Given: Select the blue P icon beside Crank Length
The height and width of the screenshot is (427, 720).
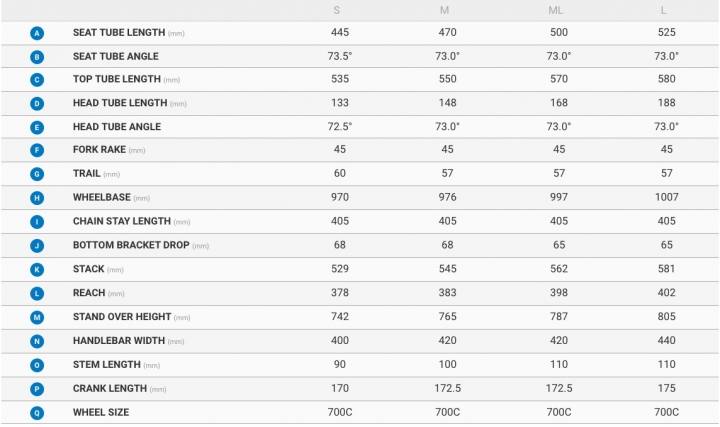Looking at the screenshot, I should (x=37, y=389).
